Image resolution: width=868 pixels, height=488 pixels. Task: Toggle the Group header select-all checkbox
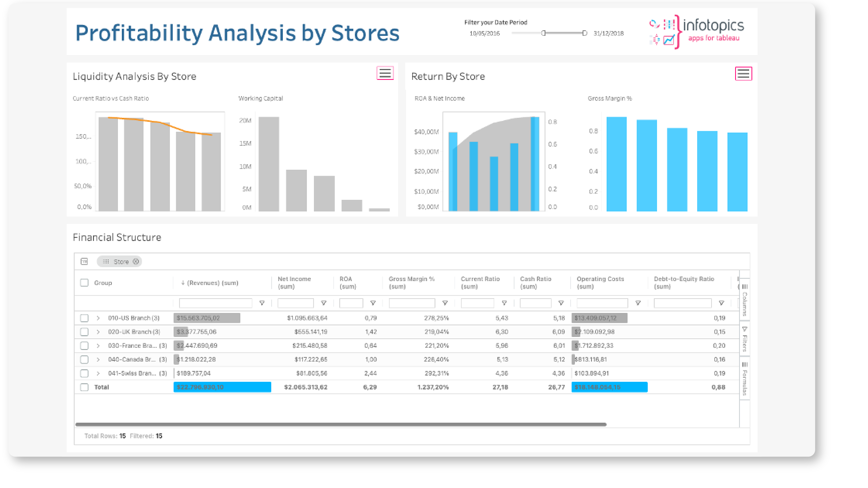click(x=84, y=283)
